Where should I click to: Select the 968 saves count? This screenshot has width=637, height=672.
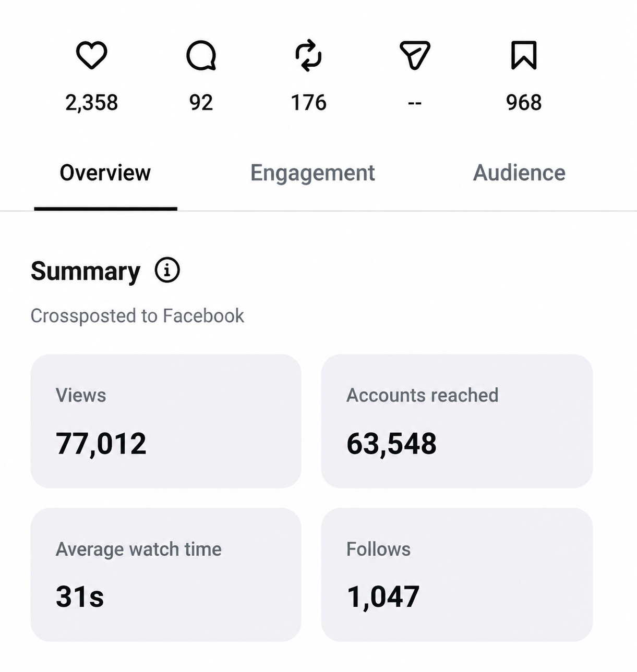[524, 102]
